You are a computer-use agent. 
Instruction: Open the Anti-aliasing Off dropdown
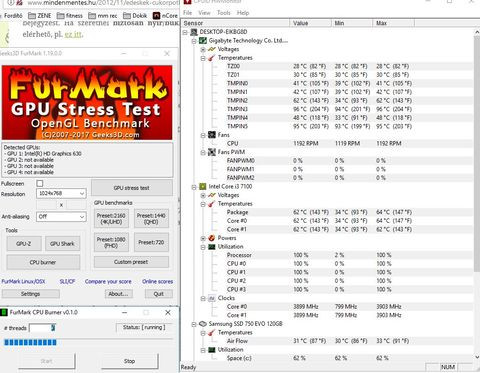click(x=61, y=217)
